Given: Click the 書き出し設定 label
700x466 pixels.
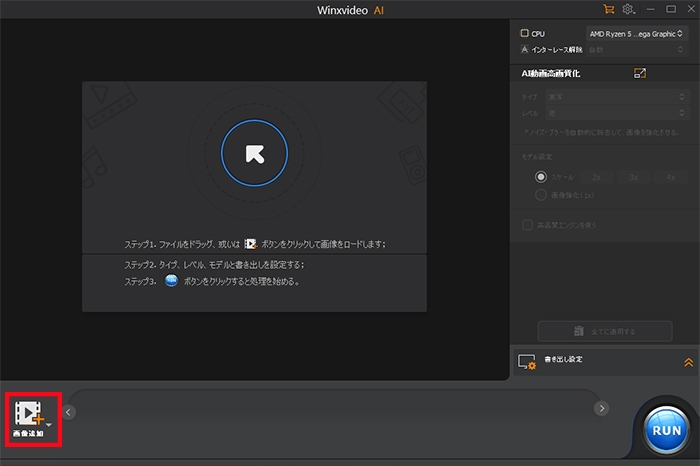Looking at the screenshot, I should (563, 359).
